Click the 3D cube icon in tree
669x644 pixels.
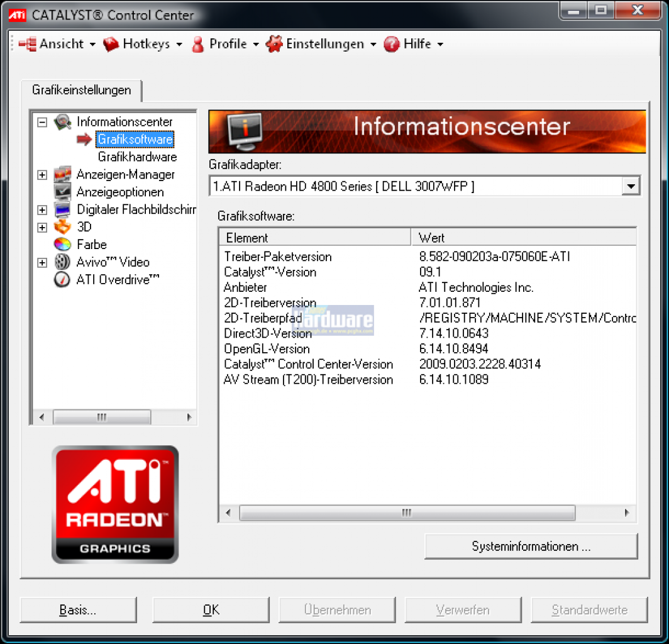[62, 226]
